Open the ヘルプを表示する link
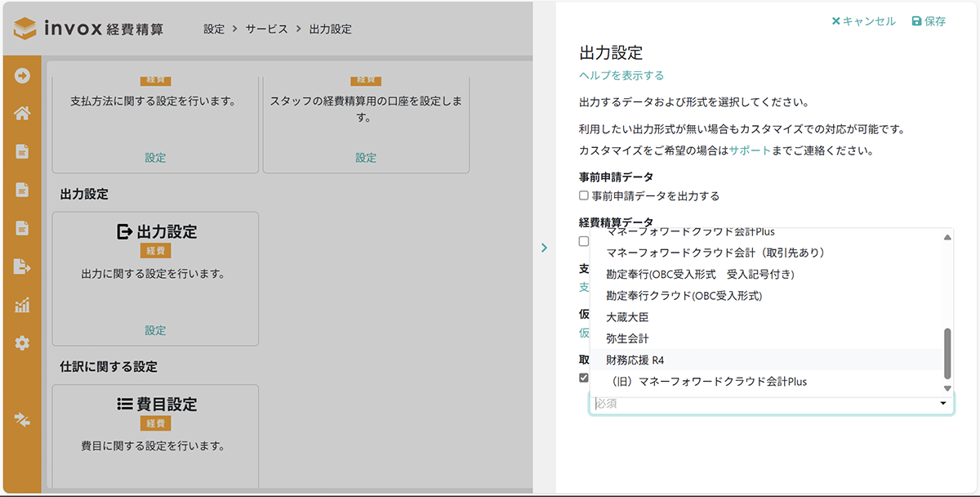The height and width of the screenshot is (497, 980). 621,75
